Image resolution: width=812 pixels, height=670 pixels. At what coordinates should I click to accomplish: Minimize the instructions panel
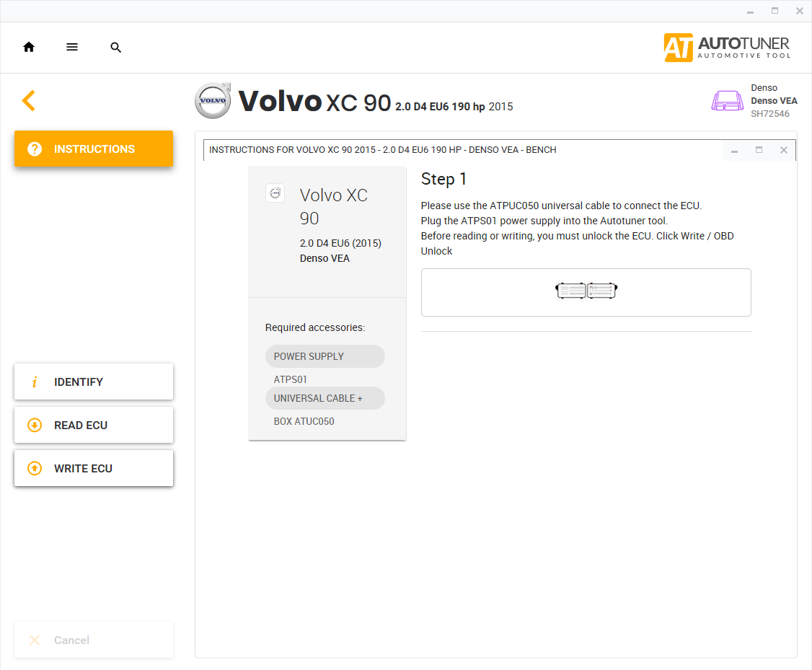pos(734,150)
